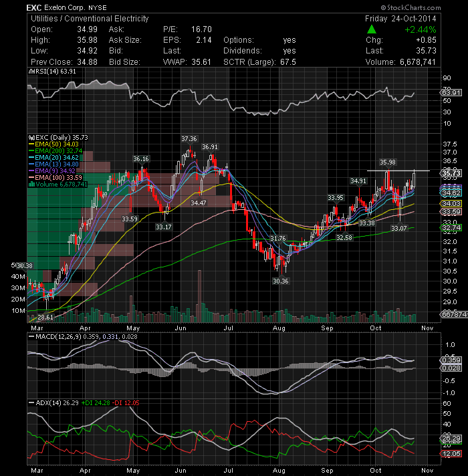Click the volume bars icon in the legend
The width and height of the screenshot is (468, 476).
point(31,185)
